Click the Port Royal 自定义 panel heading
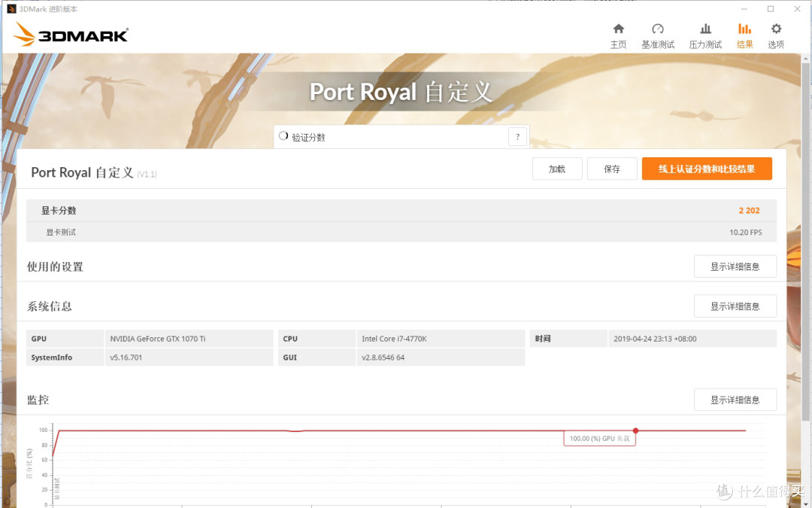The image size is (812, 508). point(83,172)
